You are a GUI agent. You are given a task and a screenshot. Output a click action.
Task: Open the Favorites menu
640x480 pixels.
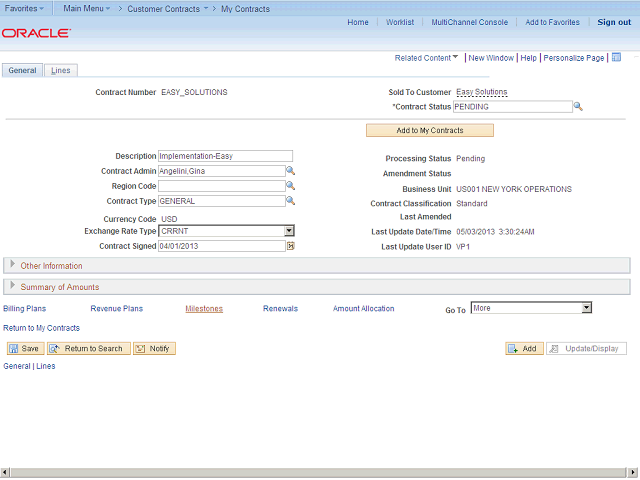24,8
